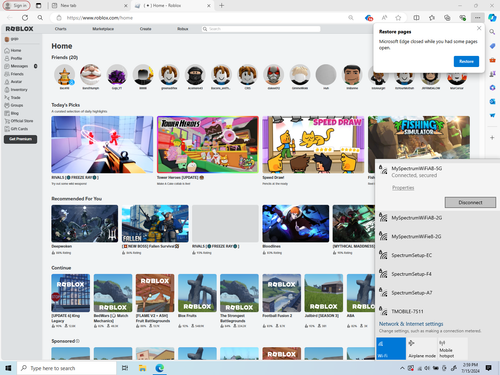500x375 pixels.
Task: Open Friends in the Roblox sidebar
Action: click(14, 74)
